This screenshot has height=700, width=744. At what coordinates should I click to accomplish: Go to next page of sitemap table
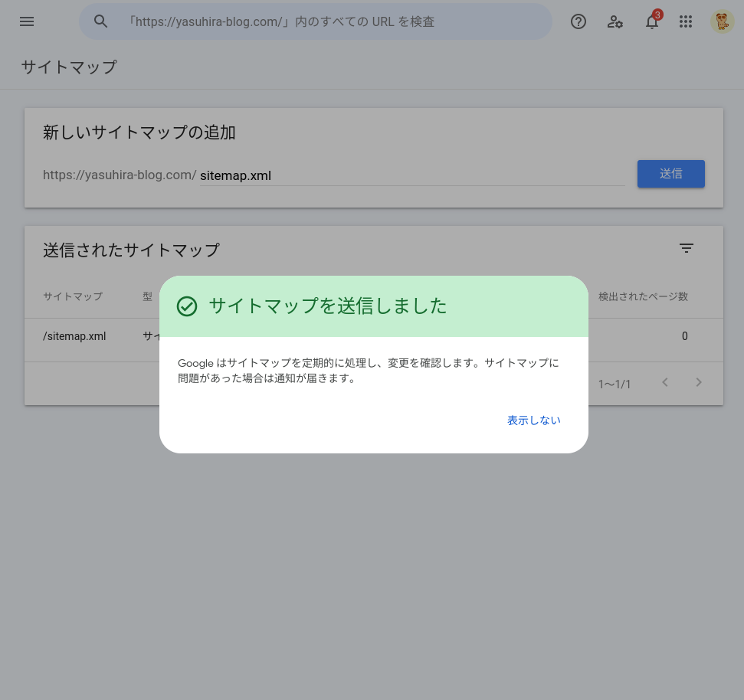[699, 382]
